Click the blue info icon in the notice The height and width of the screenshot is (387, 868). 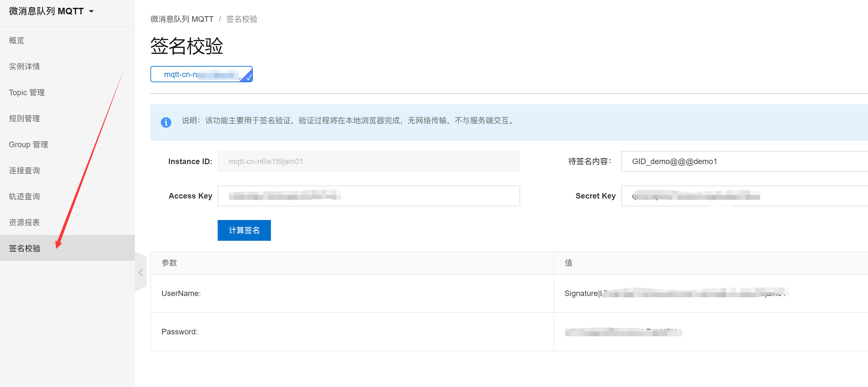166,122
